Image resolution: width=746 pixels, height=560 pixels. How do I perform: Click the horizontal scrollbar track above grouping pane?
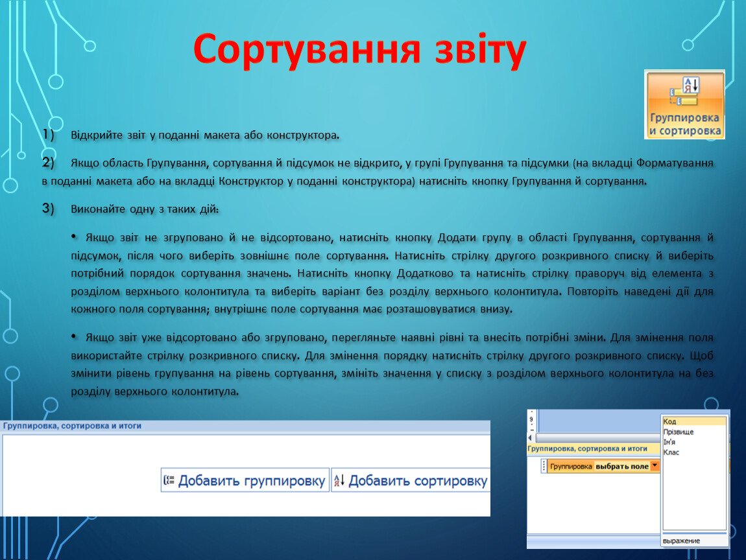[597, 437]
